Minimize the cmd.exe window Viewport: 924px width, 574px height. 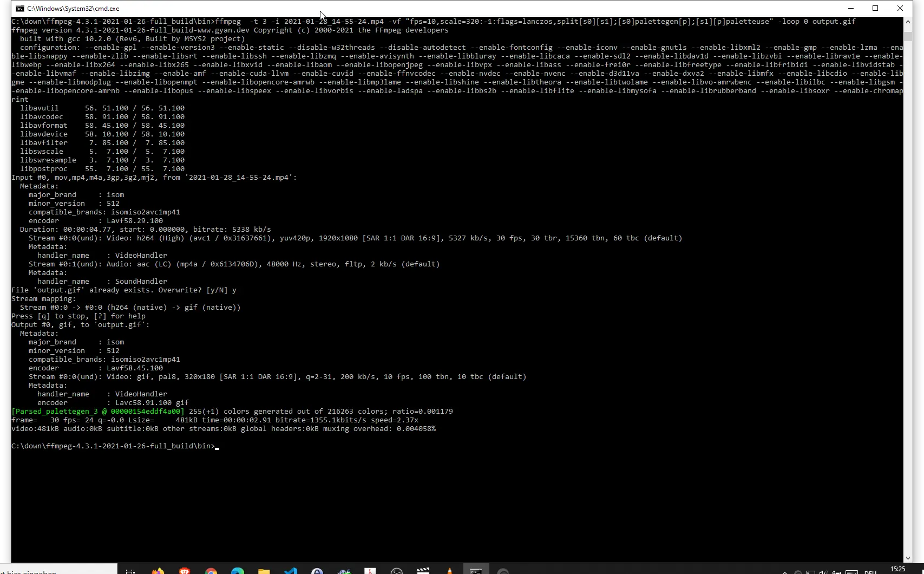tap(850, 8)
